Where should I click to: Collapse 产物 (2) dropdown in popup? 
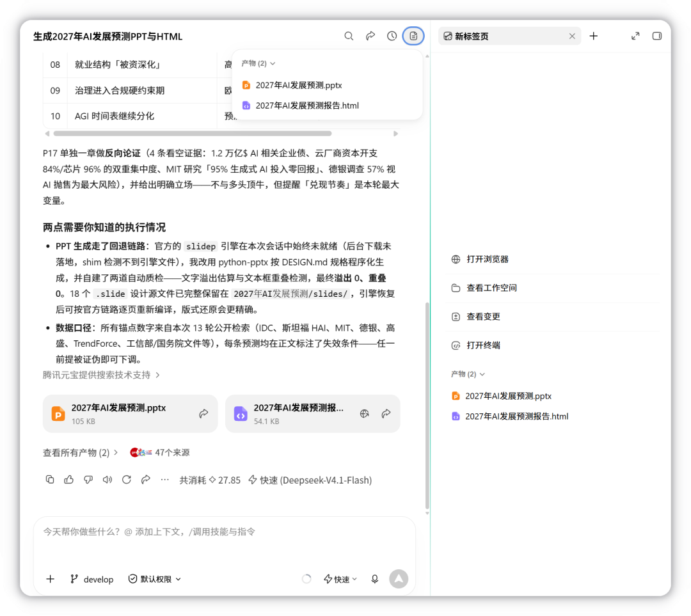(258, 63)
